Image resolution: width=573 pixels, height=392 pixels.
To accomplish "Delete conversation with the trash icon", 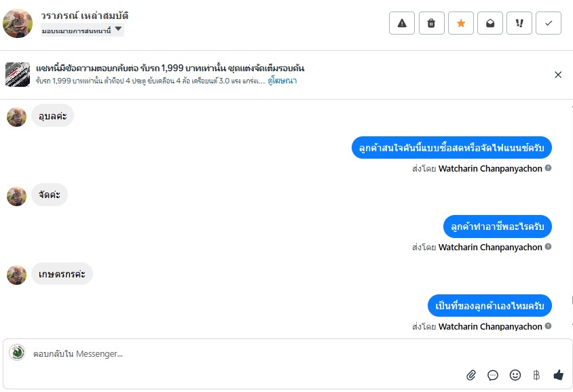I will point(431,23).
